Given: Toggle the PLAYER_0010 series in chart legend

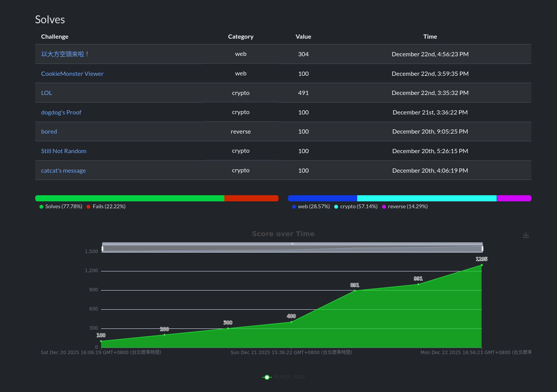Looking at the screenshot, I should point(284,377).
